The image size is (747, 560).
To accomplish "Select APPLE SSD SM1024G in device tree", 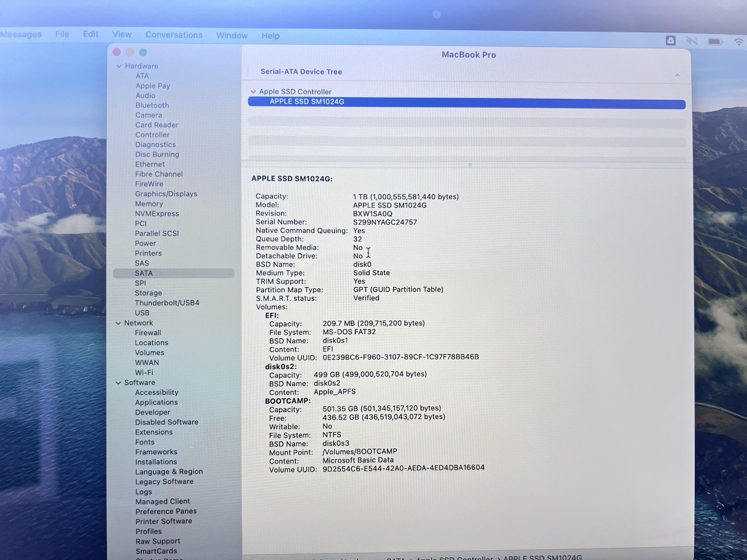I will coord(466,102).
